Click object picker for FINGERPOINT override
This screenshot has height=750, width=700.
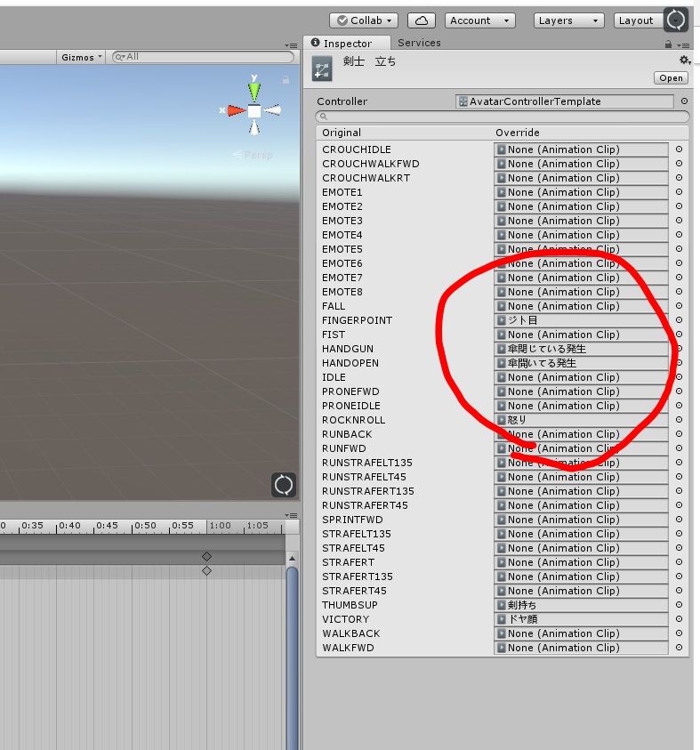(679, 320)
